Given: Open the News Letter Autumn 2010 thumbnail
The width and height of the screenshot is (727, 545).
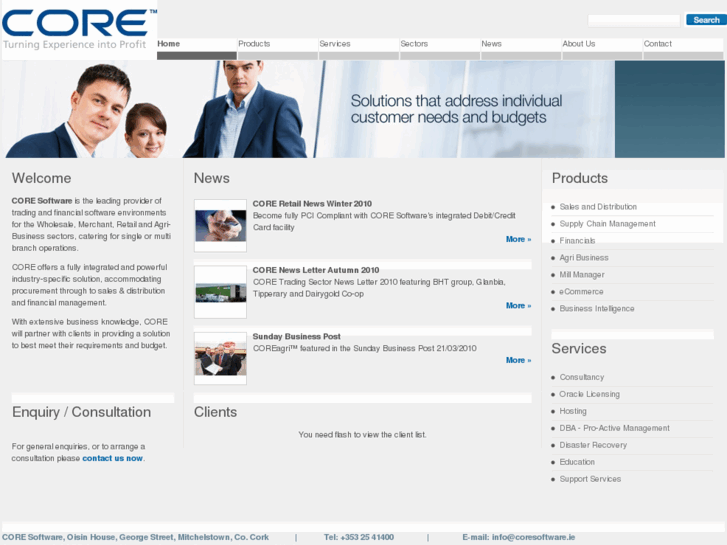Looking at the screenshot, I should [220, 292].
